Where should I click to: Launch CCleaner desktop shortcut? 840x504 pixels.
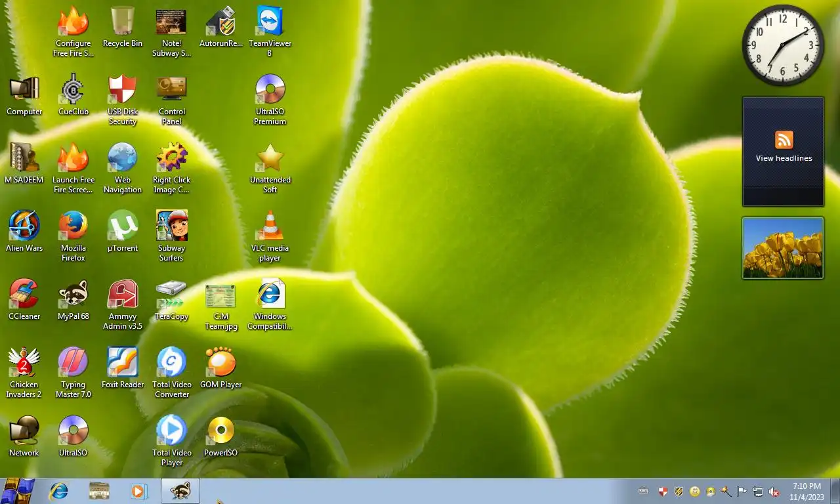24,301
